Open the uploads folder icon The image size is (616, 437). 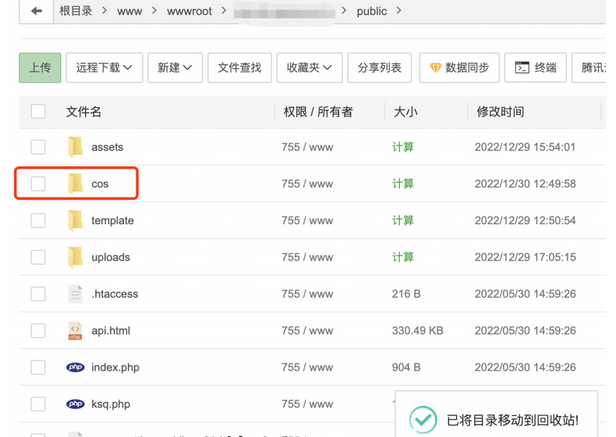pos(75,257)
